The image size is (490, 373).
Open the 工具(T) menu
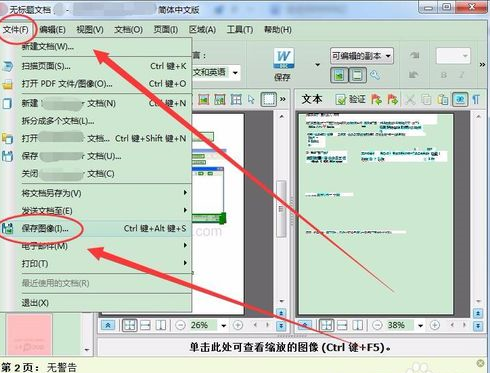click(x=240, y=30)
